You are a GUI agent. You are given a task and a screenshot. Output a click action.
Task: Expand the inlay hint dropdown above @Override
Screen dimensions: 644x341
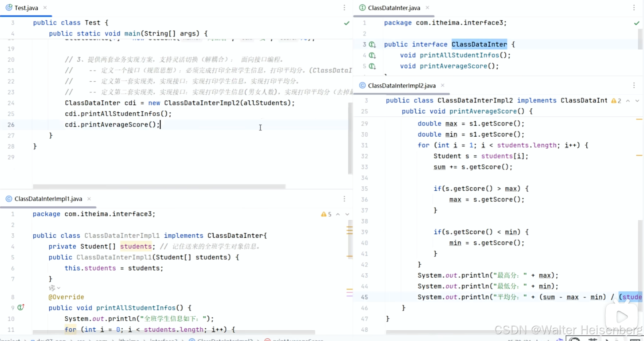point(55,288)
